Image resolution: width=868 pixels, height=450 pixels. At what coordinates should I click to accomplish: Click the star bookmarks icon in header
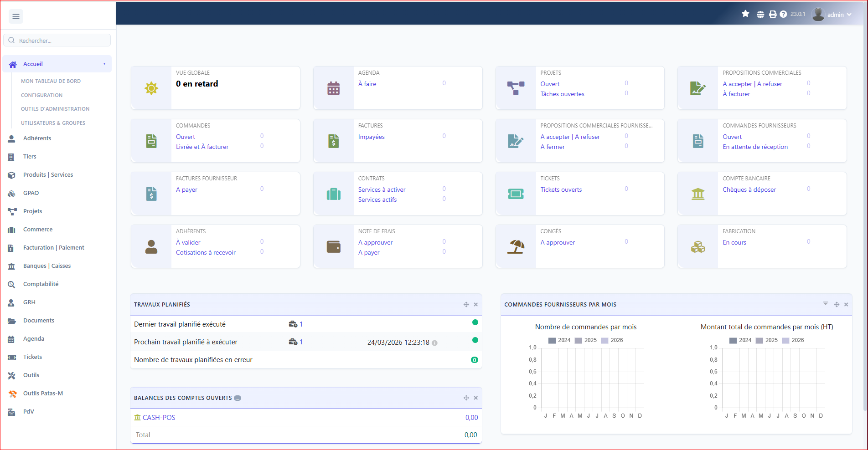click(x=745, y=14)
